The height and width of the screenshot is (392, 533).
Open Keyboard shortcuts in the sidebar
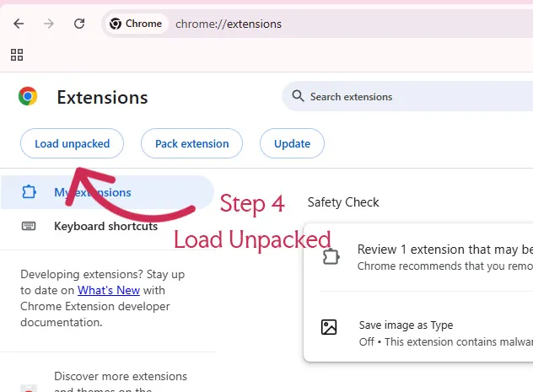tap(105, 226)
